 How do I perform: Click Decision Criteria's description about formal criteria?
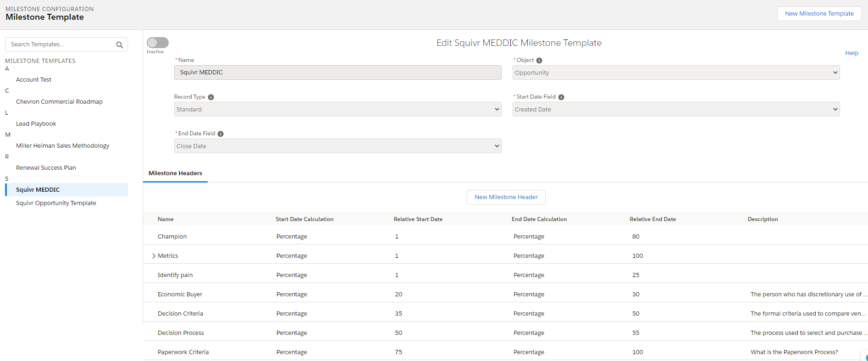coord(808,314)
